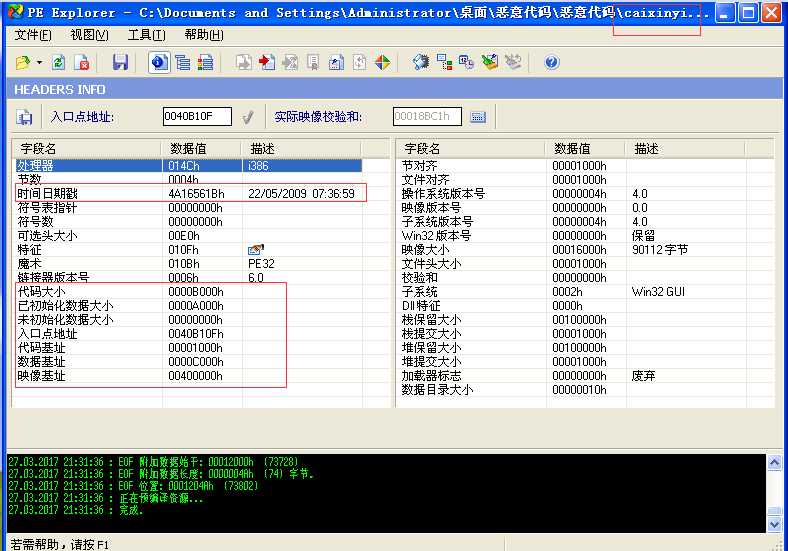Screen dimensions: 788x551
Task: Open the Data Directories view icon
Action: click(x=182, y=62)
